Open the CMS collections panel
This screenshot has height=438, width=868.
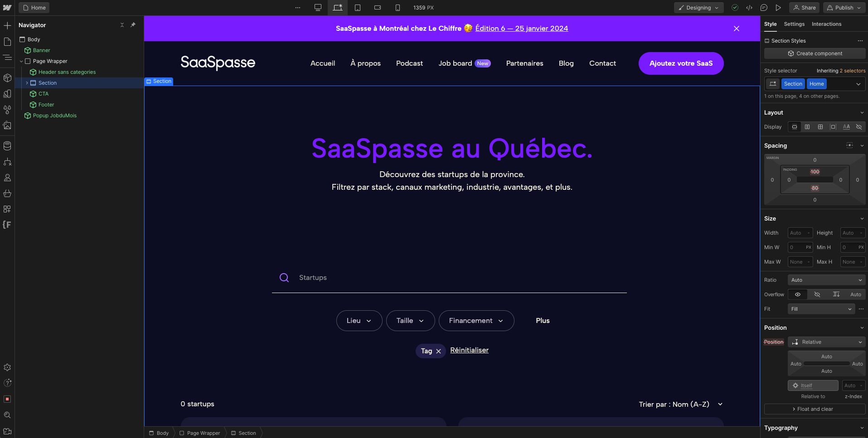[x=7, y=146]
